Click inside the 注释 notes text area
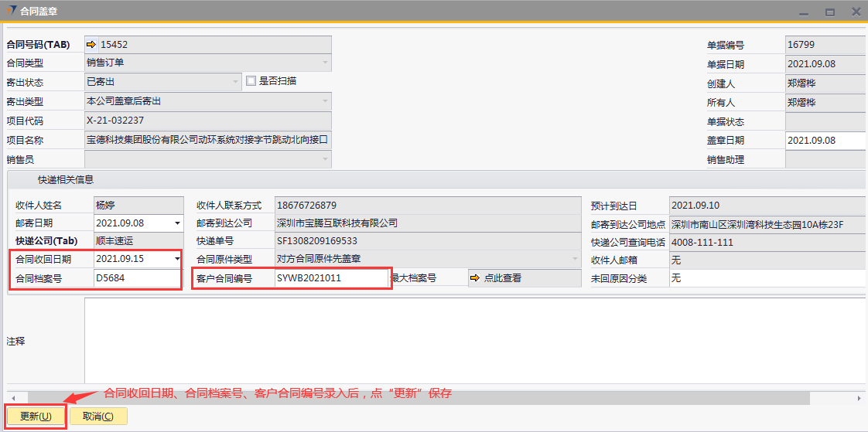The height and width of the screenshot is (432, 868). coord(472,340)
